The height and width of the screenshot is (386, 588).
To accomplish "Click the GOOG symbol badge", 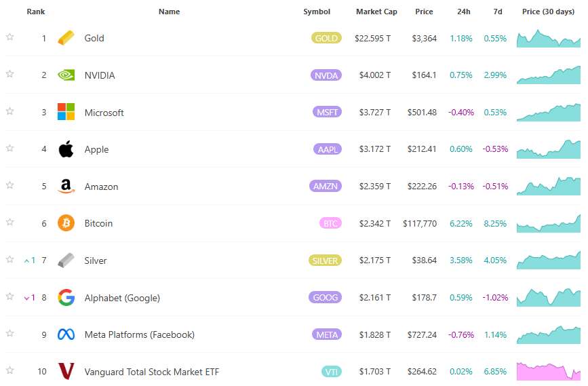I will [325, 298].
